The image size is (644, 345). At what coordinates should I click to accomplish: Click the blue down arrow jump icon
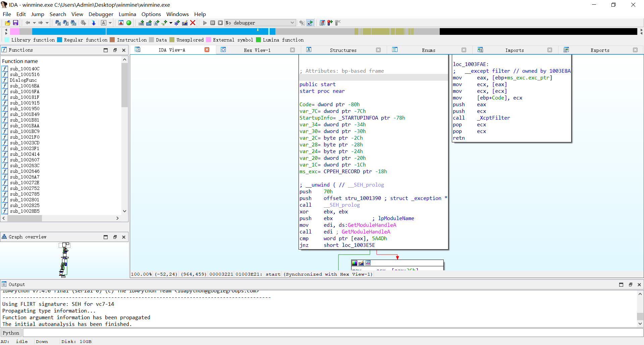click(x=94, y=23)
